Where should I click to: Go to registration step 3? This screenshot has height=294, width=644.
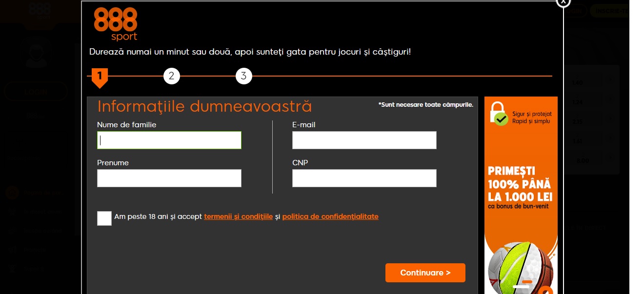point(243,76)
